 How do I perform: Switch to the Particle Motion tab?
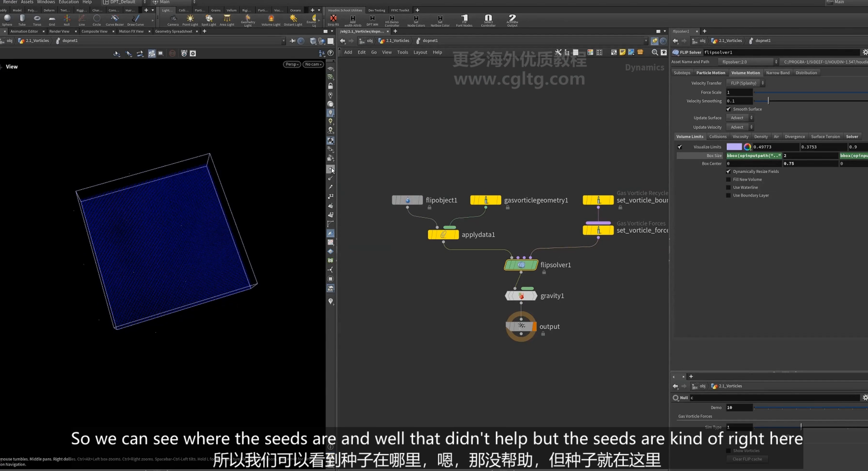click(x=711, y=73)
